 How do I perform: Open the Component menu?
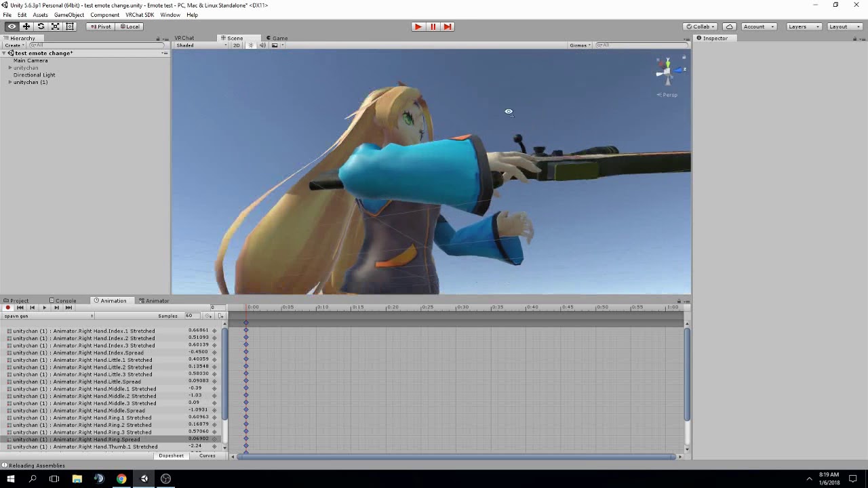[x=104, y=15]
